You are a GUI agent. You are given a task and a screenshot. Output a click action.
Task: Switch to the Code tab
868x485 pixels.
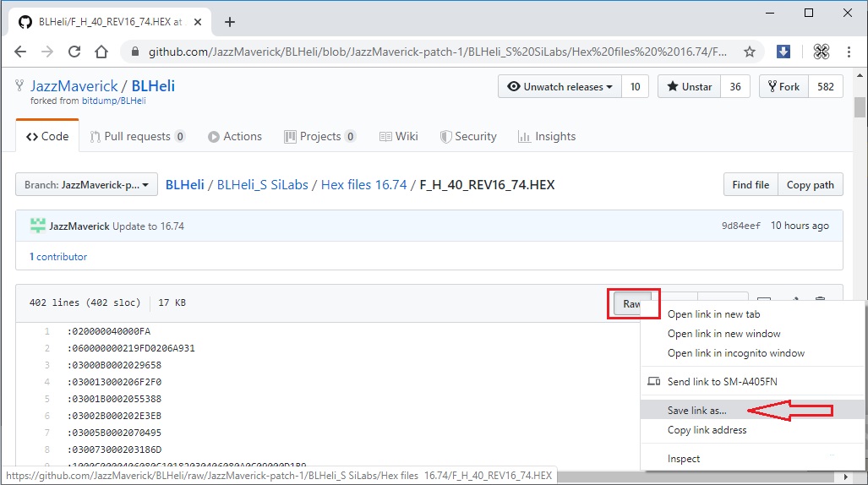point(47,136)
